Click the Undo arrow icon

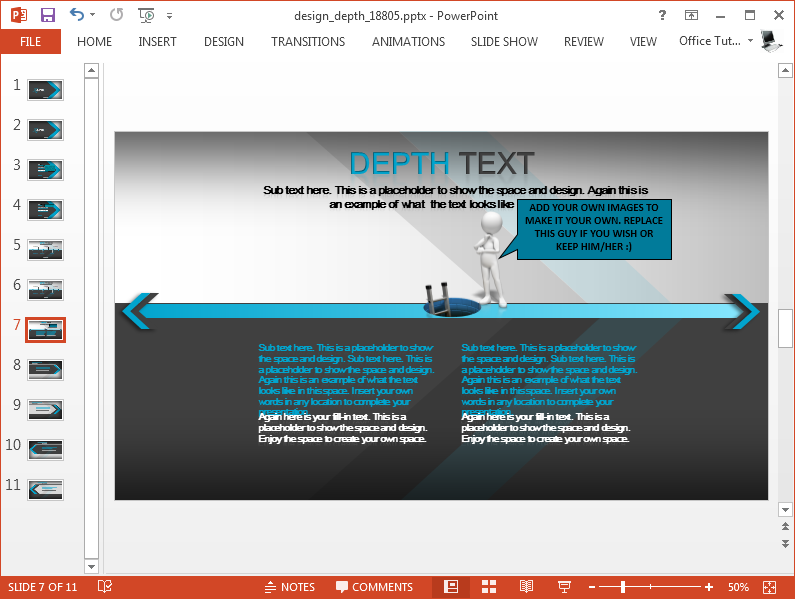pos(77,15)
